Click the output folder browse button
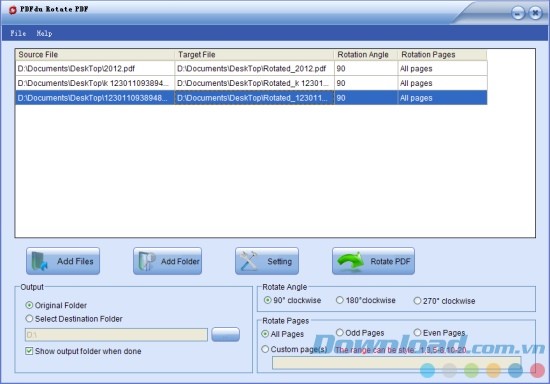Image resolution: width=550 pixels, height=384 pixels. point(226,335)
